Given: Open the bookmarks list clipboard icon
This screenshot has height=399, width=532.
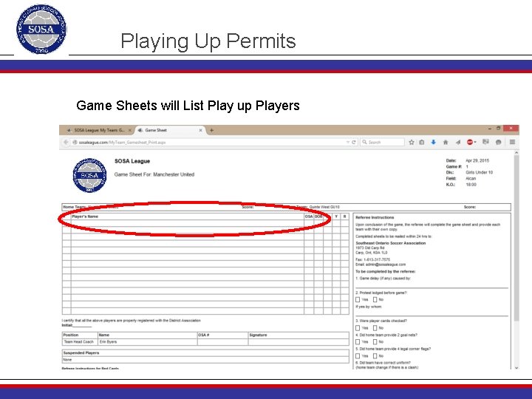Looking at the screenshot, I should coord(422,142).
